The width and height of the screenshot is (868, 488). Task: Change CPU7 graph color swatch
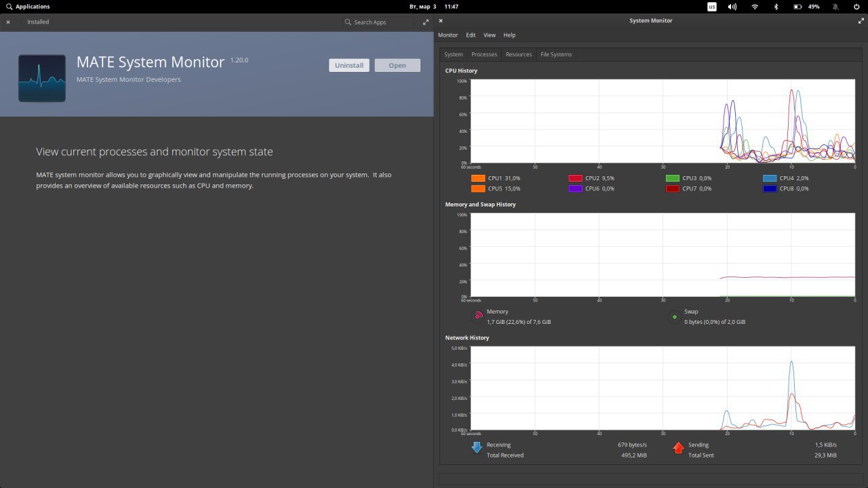pos(673,188)
